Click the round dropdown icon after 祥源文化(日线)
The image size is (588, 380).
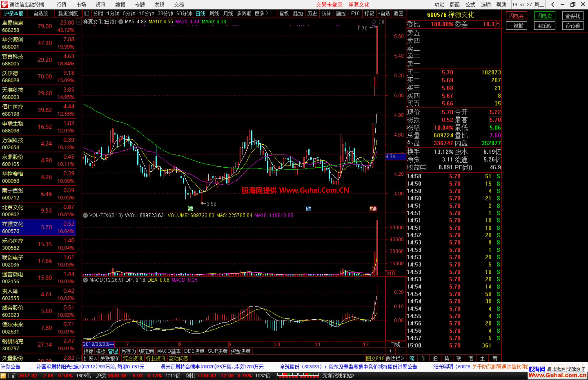[121, 22]
